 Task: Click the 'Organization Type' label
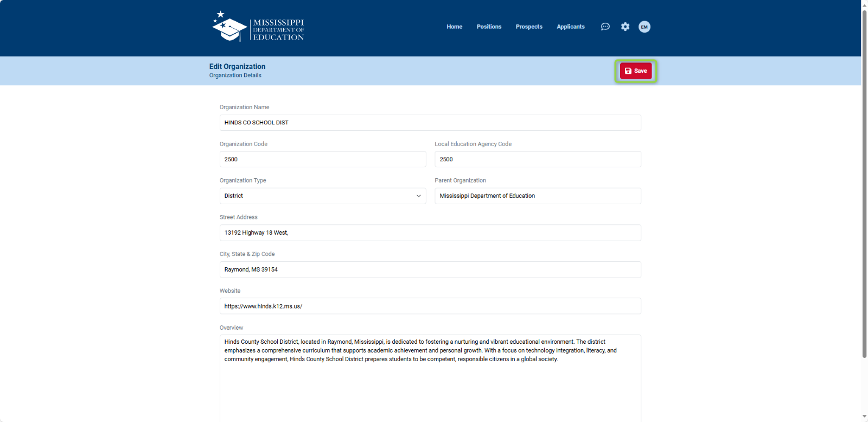pos(242,180)
